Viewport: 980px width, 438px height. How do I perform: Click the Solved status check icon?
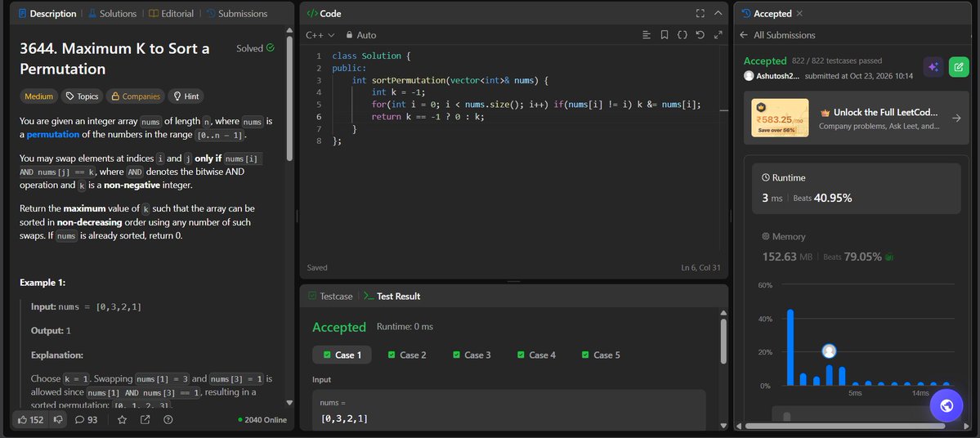tap(270, 47)
